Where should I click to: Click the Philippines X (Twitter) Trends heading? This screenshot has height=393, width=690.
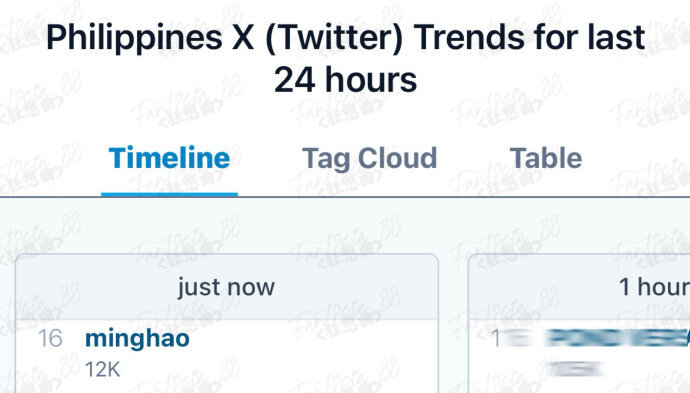(x=345, y=58)
